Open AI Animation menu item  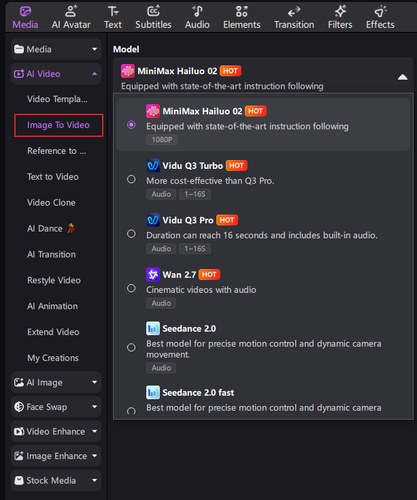coord(52,306)
